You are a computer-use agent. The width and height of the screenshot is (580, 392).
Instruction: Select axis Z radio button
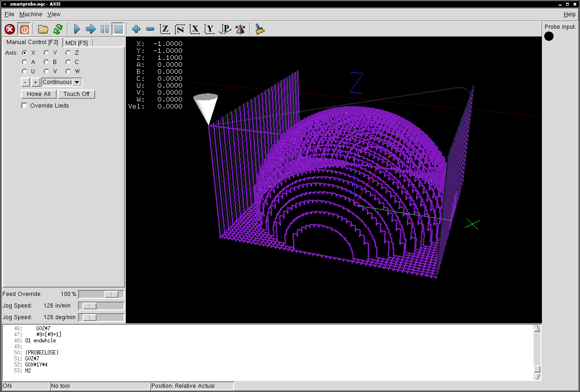68,53
